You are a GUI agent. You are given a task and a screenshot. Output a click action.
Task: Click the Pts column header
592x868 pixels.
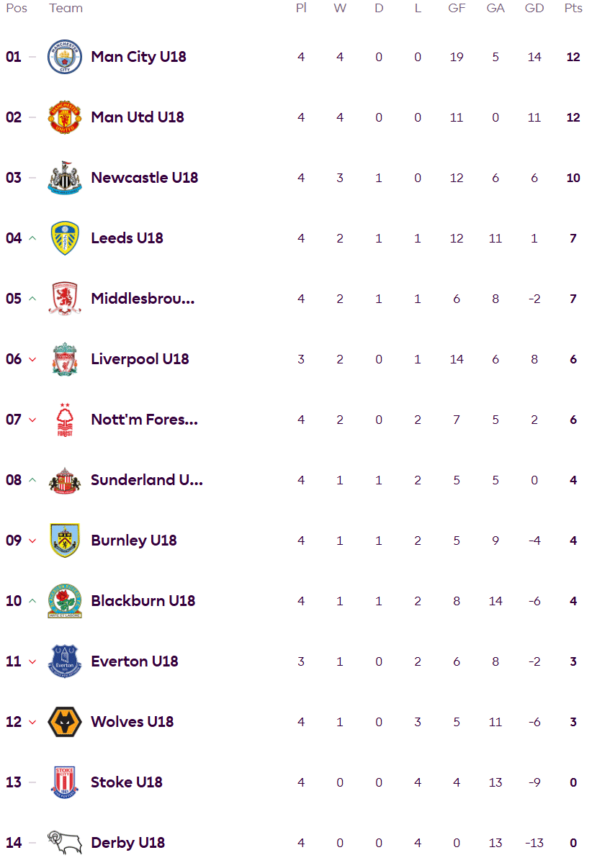573,9
